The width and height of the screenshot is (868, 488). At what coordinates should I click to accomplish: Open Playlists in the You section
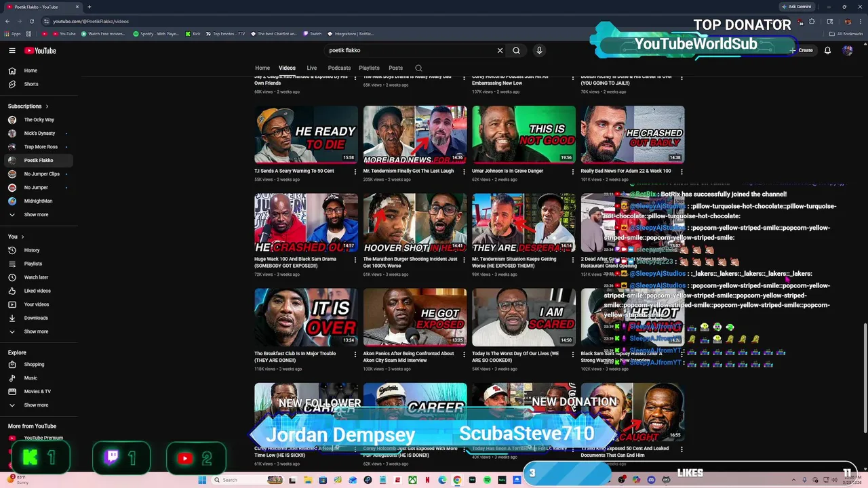click(x=38, y=264)
